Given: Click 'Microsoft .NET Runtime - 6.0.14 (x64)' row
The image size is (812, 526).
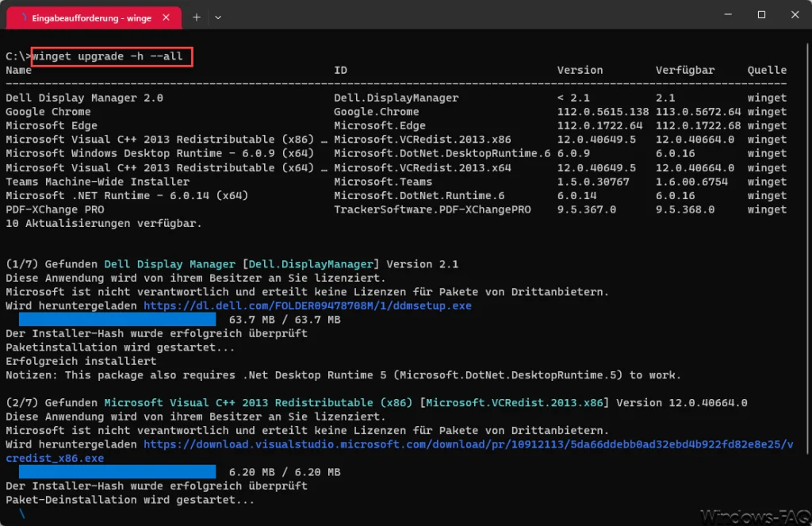Looking at the screenshot, I should 127,196.
